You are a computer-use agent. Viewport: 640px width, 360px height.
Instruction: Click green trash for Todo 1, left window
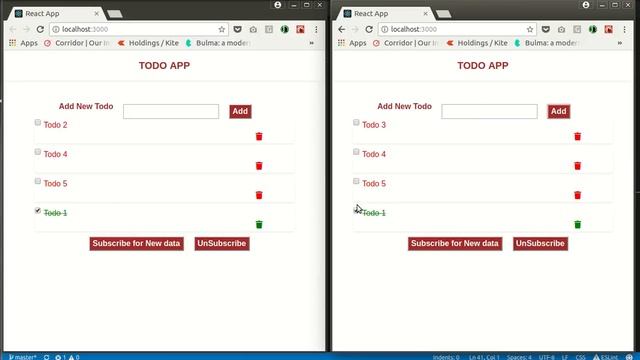point(259,224)
